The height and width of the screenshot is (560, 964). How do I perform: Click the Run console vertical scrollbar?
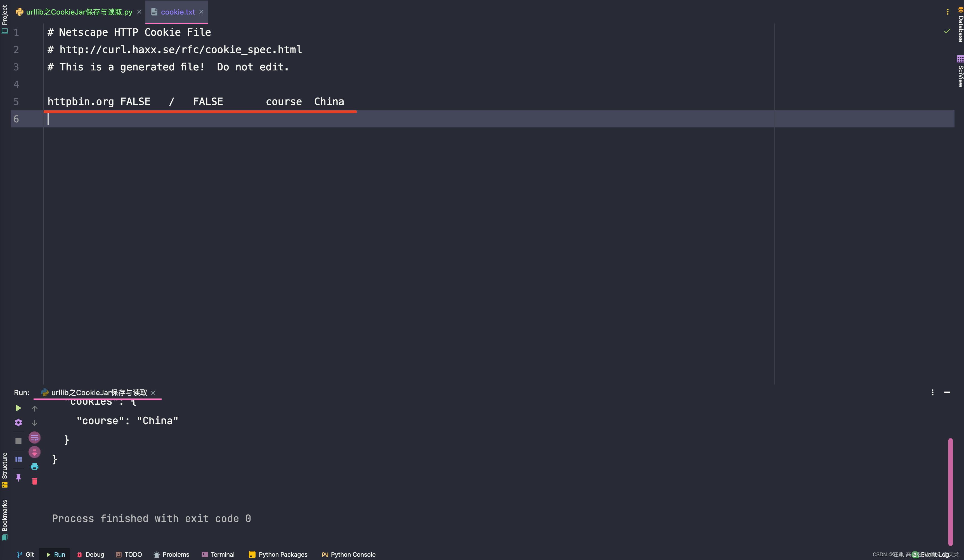(950, 492)
